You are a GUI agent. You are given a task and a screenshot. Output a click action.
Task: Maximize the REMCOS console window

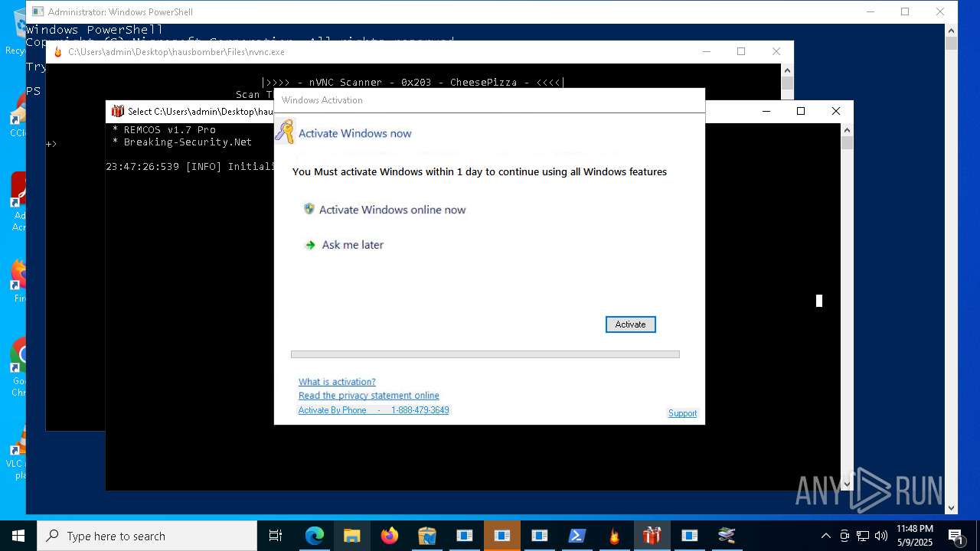(x=801, y=111)
